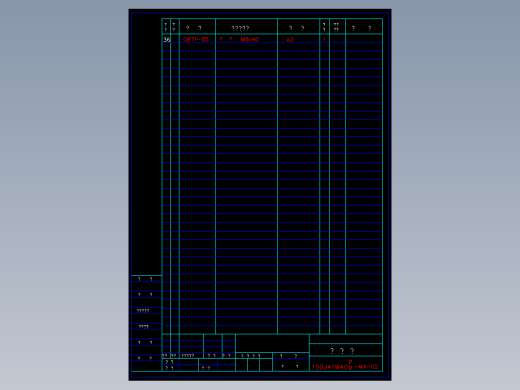Click the M8×40 part specification
This screenshot has height=390, width=520.
click(249, 39)
